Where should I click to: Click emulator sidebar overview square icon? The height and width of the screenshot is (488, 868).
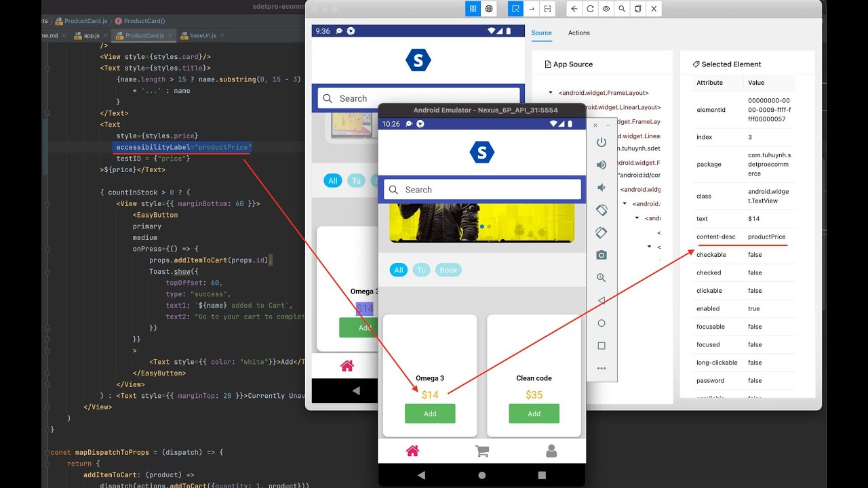[x=601, y=346]
